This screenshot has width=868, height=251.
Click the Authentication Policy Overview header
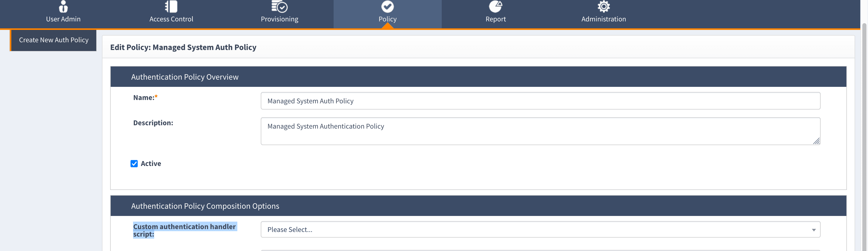pyautogui.click(x=478, y=77)
